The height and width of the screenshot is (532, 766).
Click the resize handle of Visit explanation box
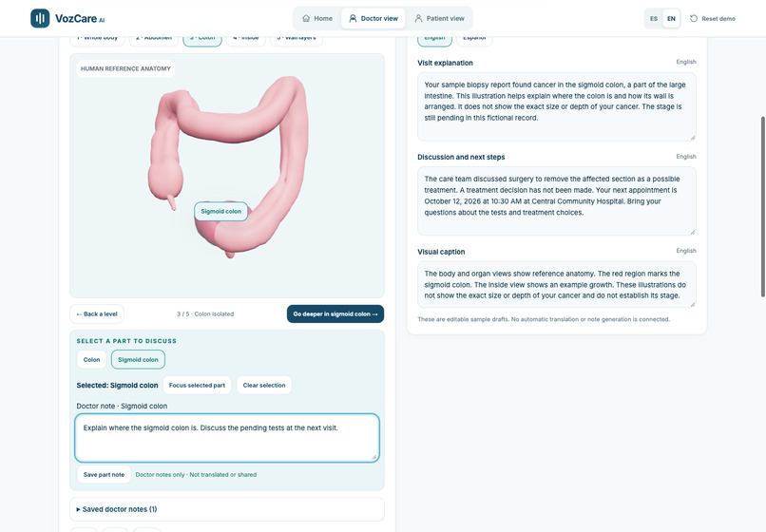click(x=692, y=137)
